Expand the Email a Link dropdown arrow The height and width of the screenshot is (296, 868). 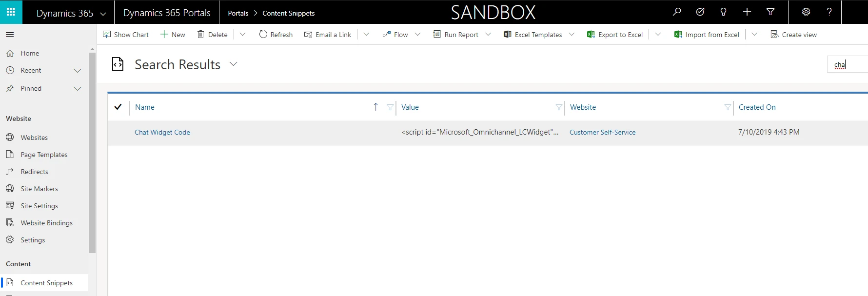366,34
